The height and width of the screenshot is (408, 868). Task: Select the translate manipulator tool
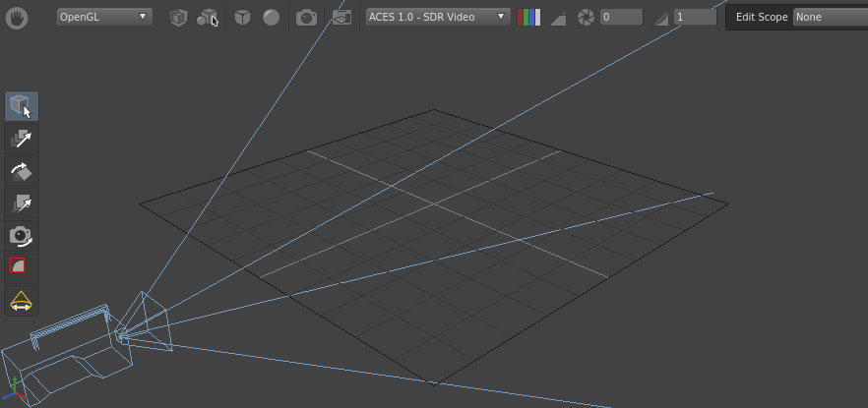pyautogui.click(x=22, y=139)
